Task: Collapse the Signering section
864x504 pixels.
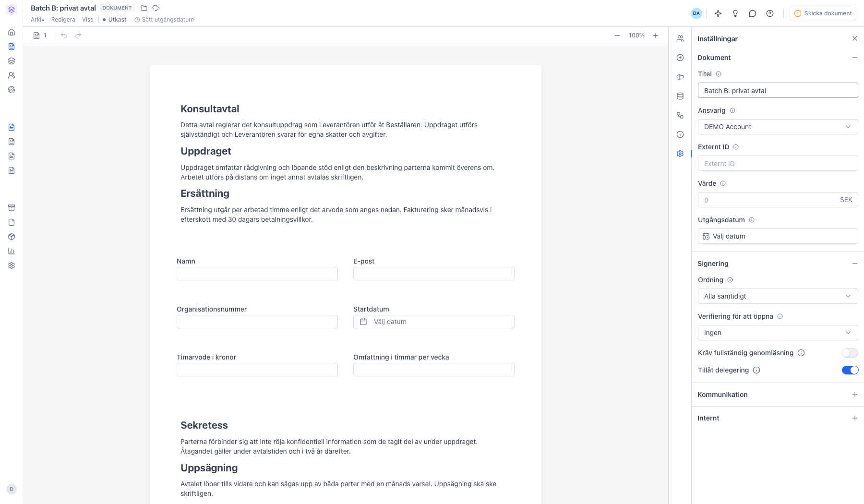Action: (x=855, y=264)
